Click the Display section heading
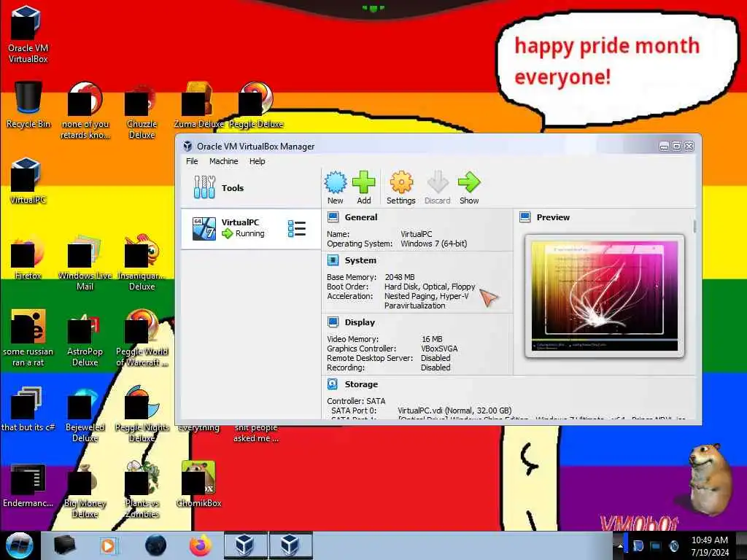 click(x=360, y=322)
